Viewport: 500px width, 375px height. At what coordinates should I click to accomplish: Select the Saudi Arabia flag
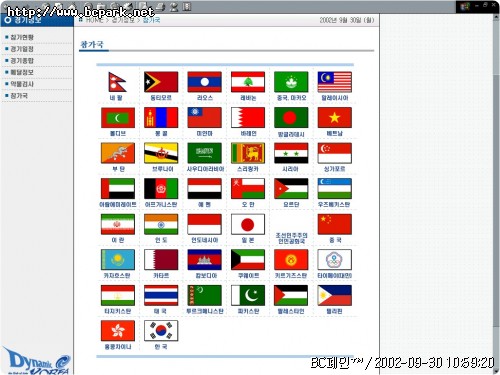click(x=204, y=153)
